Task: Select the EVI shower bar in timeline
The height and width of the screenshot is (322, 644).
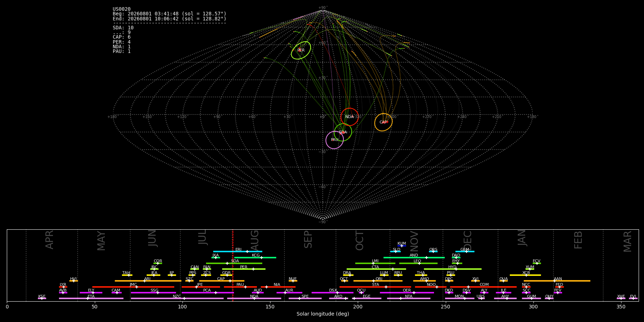Action: point(633,298)
